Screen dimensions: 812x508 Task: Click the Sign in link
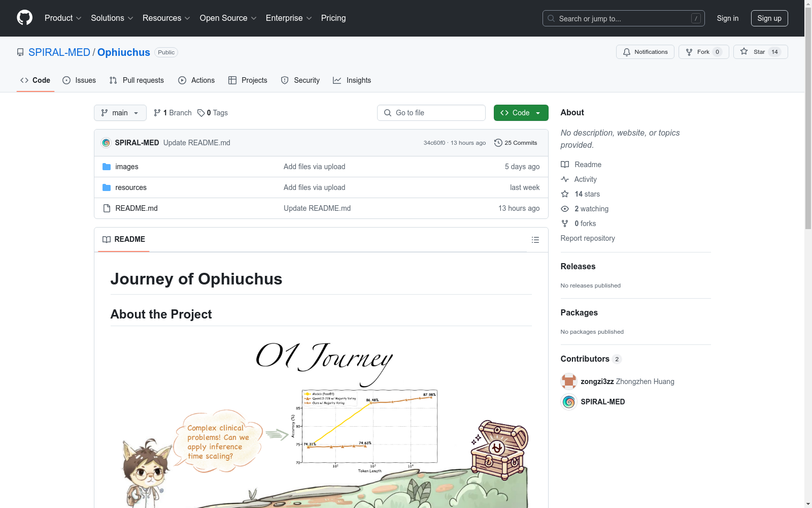(x=728, y=18)
